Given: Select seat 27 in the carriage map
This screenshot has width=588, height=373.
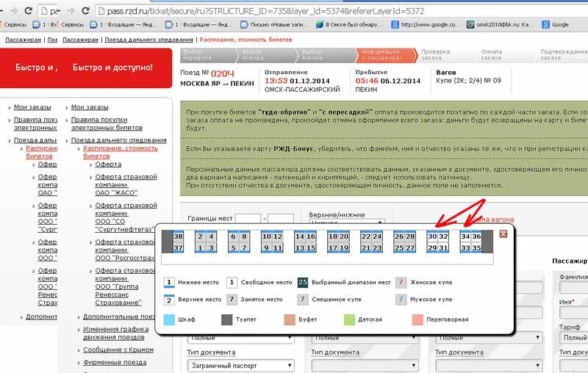Looking at the screenshot, I should pyautogui.click(x=410, y=247).
